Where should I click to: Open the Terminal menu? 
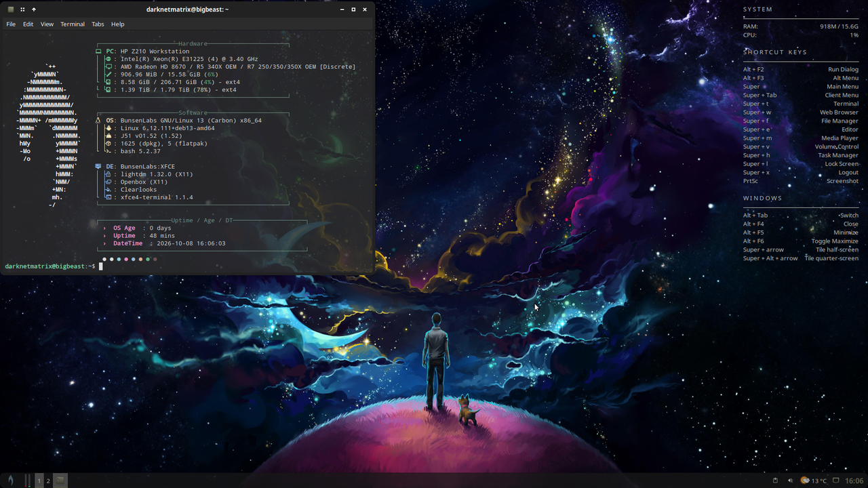pyautogui.click(x=73, y=24)
